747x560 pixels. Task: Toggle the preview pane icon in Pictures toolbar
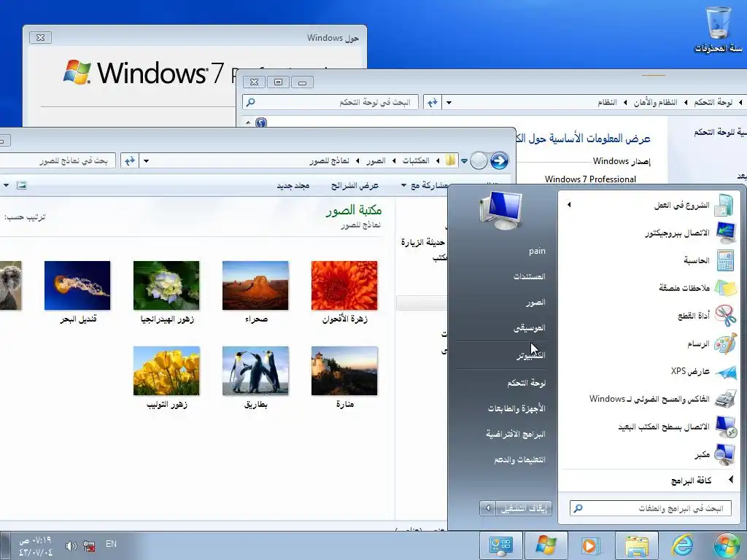point(21,185)
